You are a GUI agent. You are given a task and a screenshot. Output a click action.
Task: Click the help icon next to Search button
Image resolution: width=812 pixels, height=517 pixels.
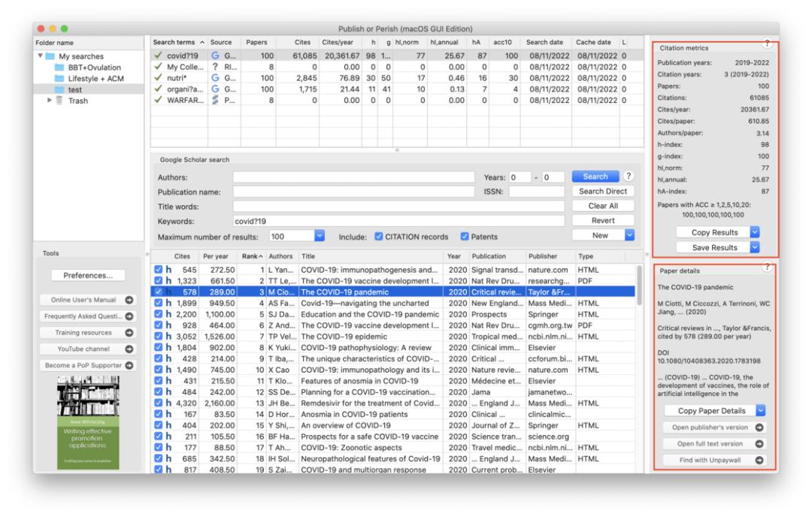(x=628, y=177)
